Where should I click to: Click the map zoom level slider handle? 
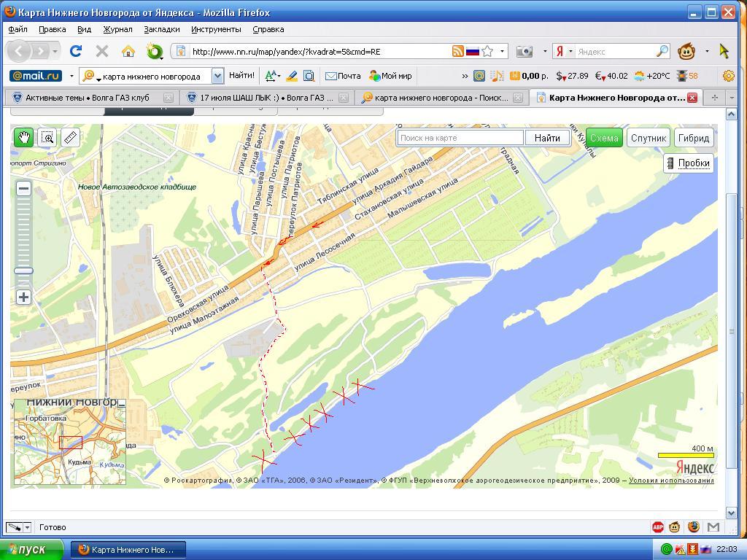23,271
